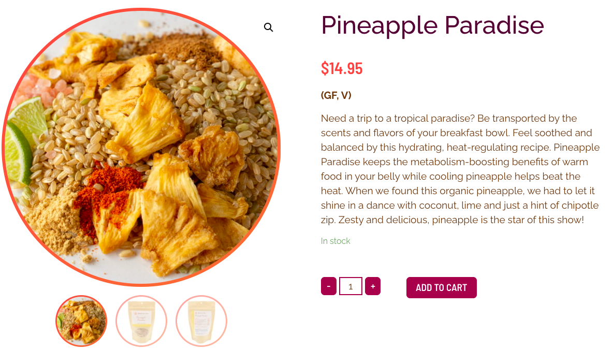Viewport: 613px width, 364px height.
Task: Click the quantity input field showing 1
Action: click(351, 286)
